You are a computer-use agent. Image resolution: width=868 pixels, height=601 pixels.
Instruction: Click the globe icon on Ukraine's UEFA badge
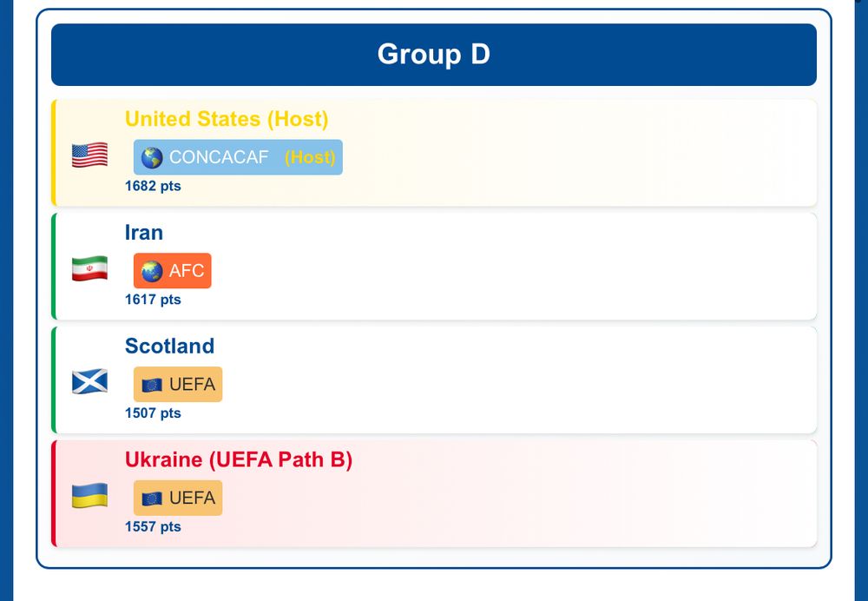(x=151, y=498)
